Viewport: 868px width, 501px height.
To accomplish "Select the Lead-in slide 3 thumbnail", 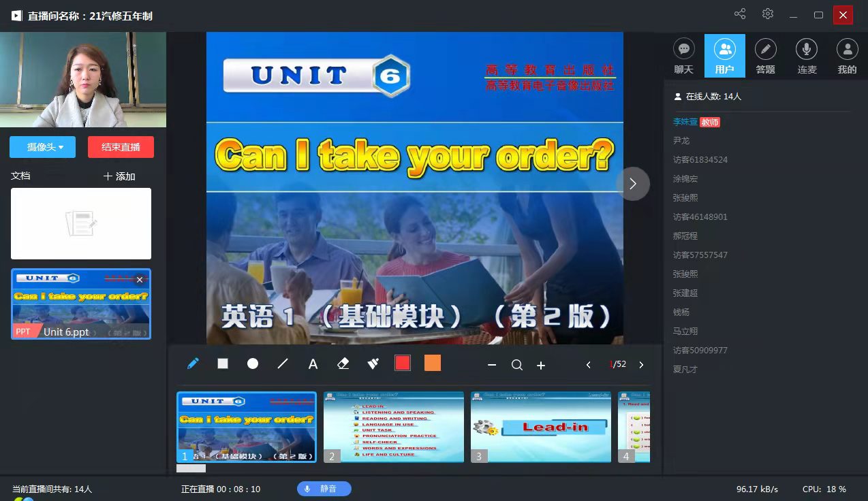I will pos(540,427).
